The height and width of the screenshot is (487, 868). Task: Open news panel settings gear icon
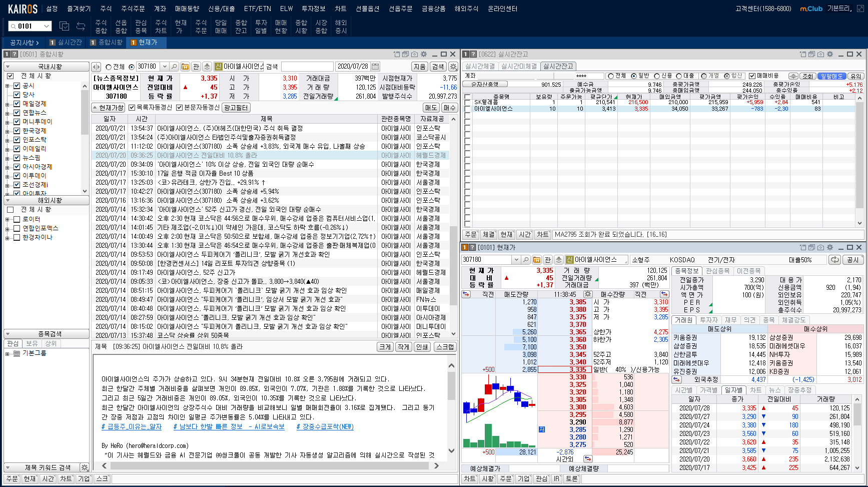click(x=453, y=67)
